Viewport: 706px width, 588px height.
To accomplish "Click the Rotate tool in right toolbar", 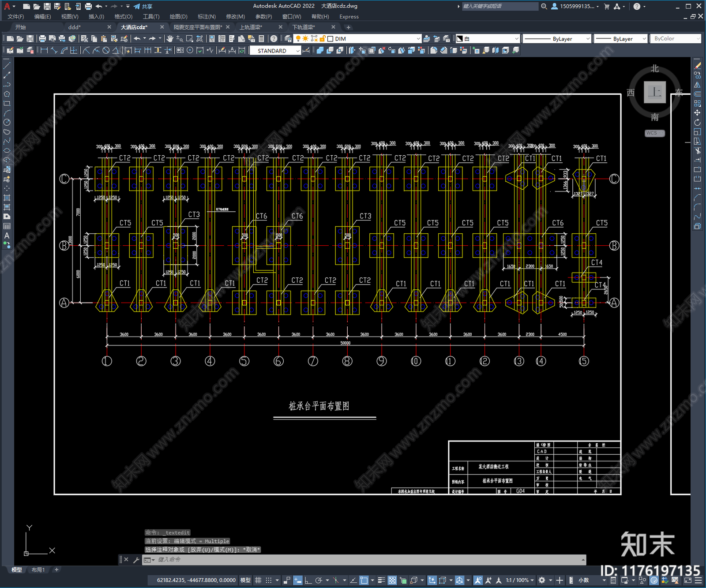I will click(x=697, y=122).
